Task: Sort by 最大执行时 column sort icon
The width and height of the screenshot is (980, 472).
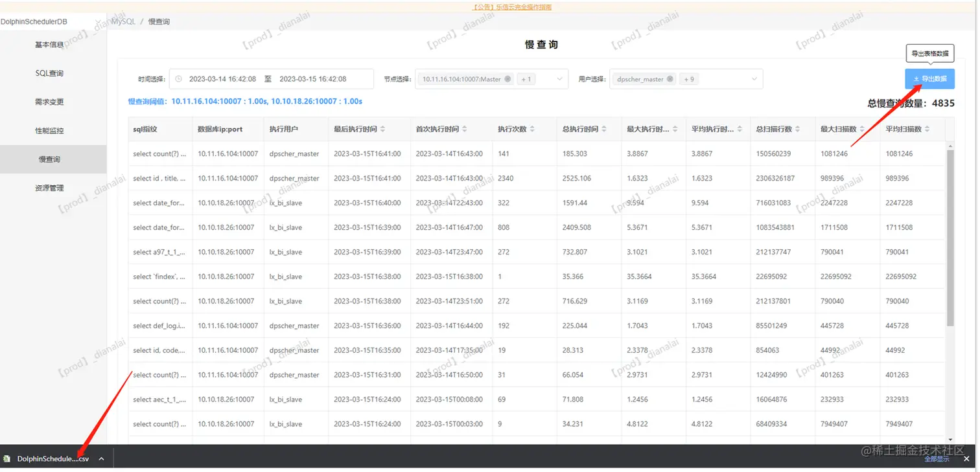Action: (x=675, y=129)
